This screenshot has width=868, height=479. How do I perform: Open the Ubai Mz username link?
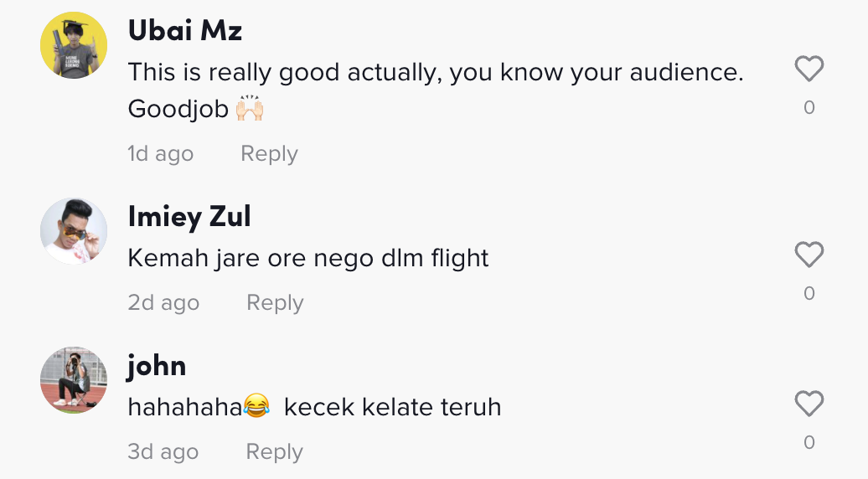(x=185, y=31)
